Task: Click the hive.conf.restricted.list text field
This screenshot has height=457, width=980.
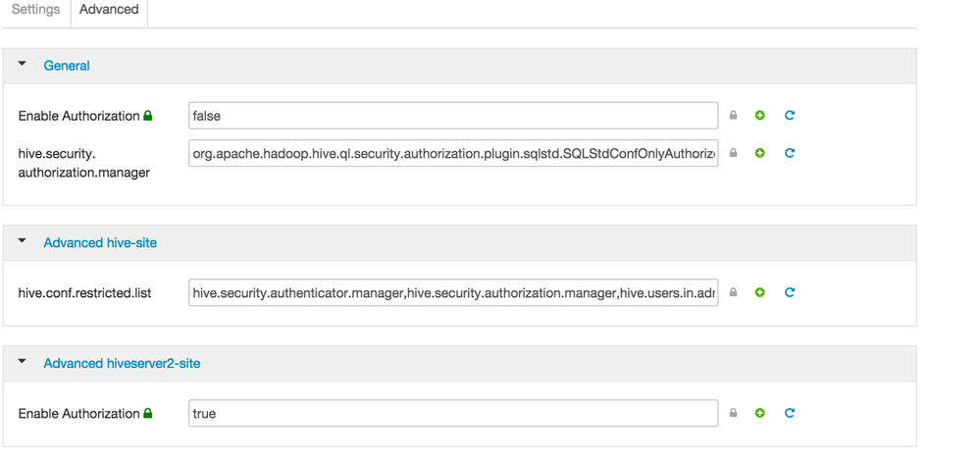Action: [453, 292]
